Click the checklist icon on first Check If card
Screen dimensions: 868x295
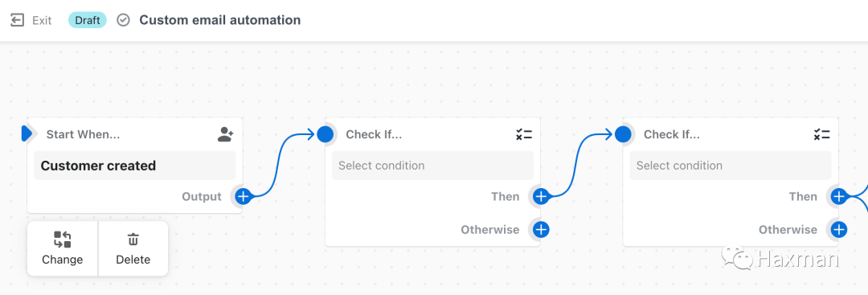click(x=524, y=134)
